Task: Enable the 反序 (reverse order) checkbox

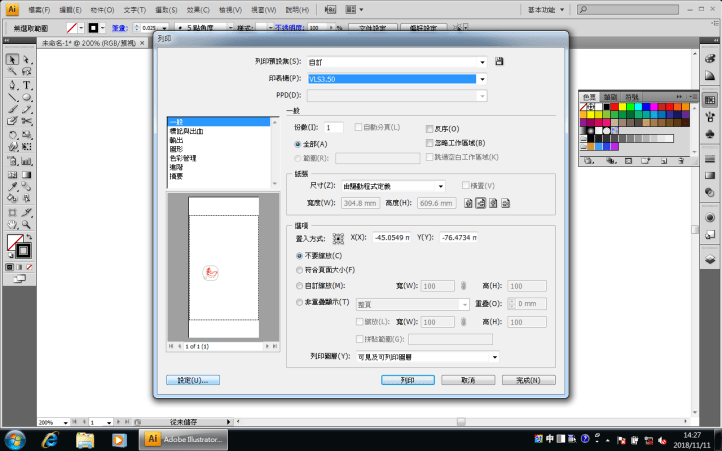Action: (x=429, y=128)
